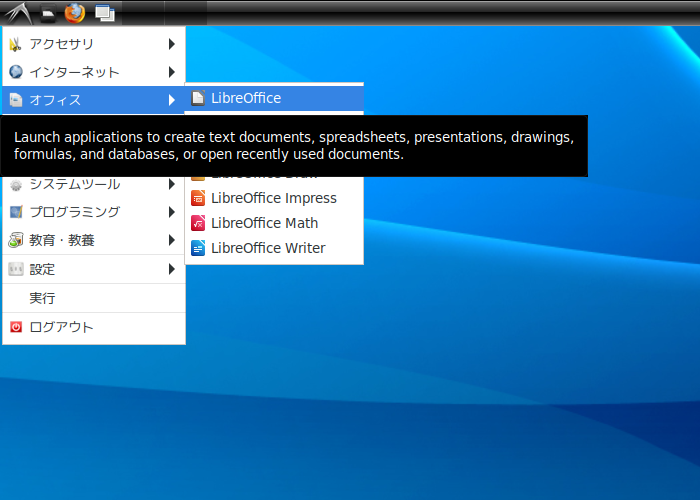Screen dimensions: 700x500
Task: Click the document icon beside オフィス
Action: [x=16, y=100]
